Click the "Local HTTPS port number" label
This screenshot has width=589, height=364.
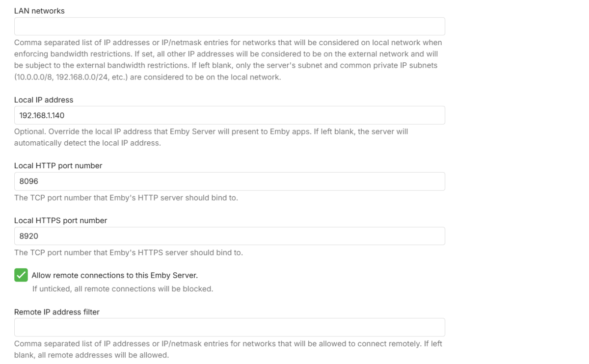click(x=60, y=221)
